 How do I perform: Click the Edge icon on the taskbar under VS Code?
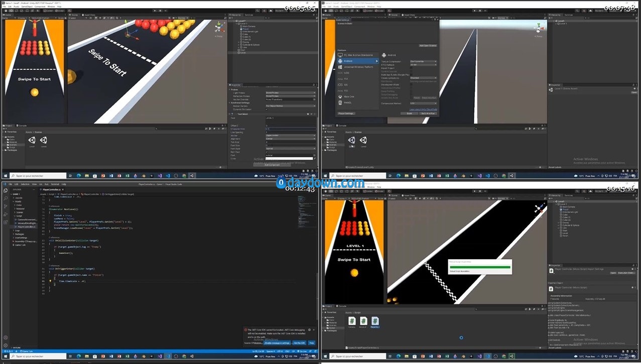coord(79,356)
